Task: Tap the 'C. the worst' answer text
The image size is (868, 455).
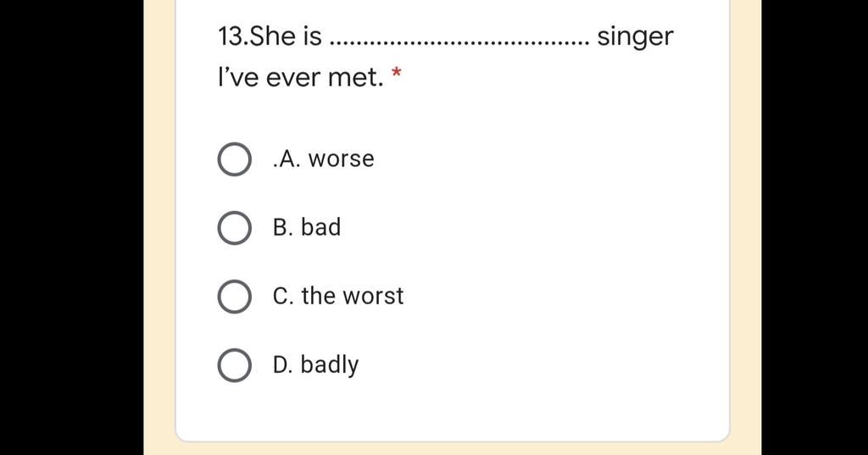Action: point(337,297)
